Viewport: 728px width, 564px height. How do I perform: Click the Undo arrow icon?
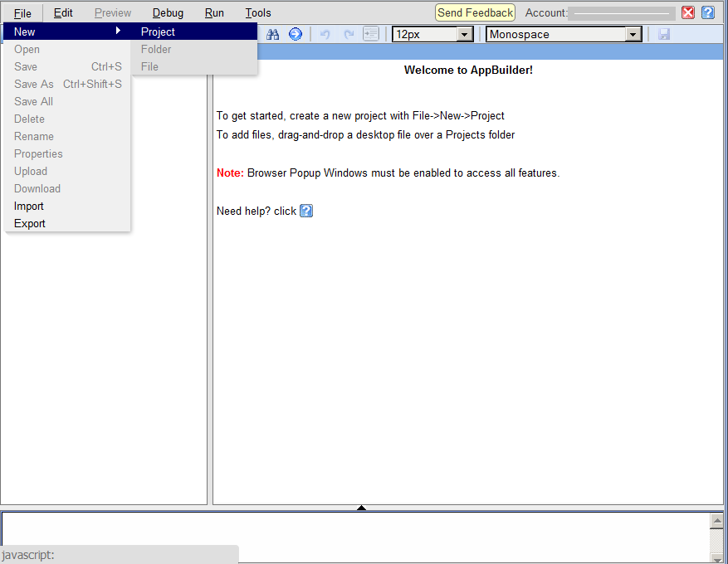tap(325, 34)
